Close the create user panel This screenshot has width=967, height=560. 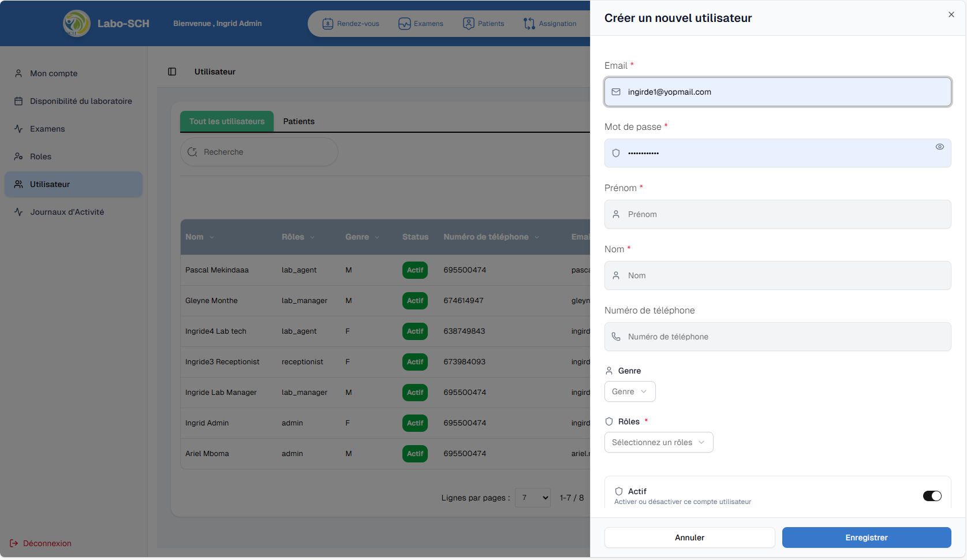pyautogui.click(x=951, y=14)
